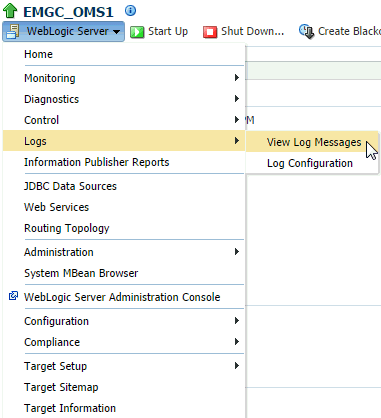Expand the Diagnostics submenu arrow
This screenshot has height=418, width=381.
(237, 99)
